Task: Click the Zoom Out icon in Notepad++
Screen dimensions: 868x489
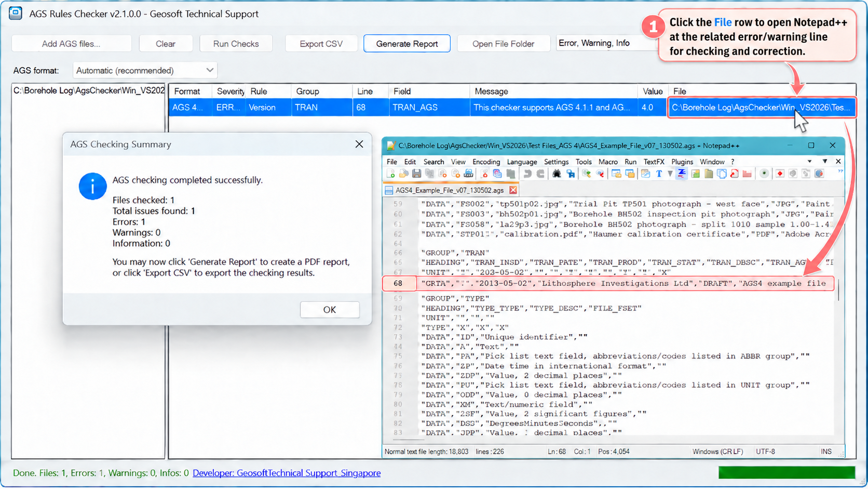Action: click(x=600, y=174)
